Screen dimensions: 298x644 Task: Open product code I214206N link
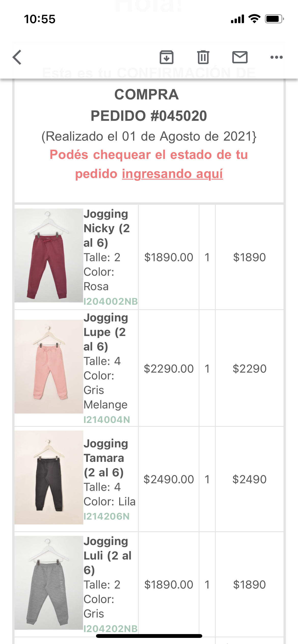click(106, 516)
